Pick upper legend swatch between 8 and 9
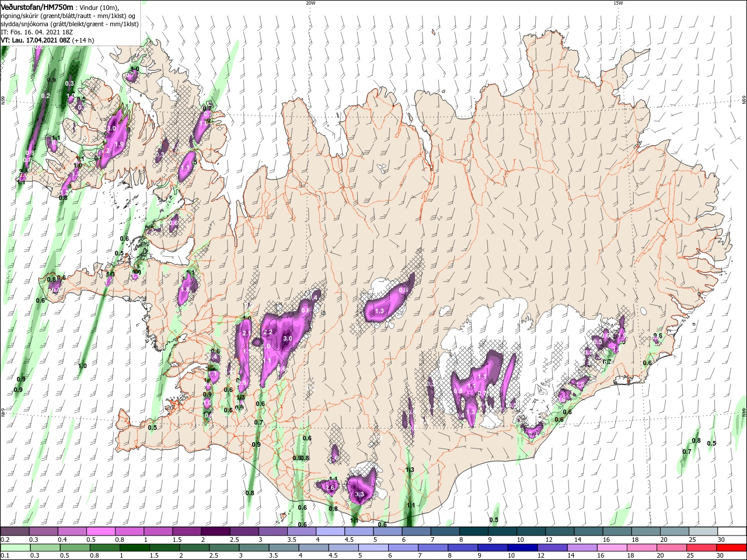Viewport: 747px width, 560px height. coord(474,531)
